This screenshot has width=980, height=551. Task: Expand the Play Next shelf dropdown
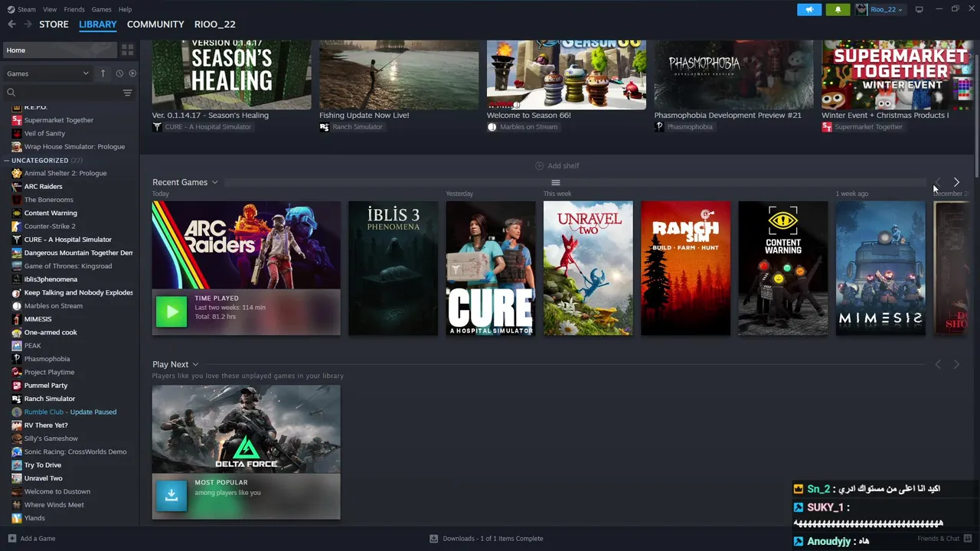coord(195,364)
